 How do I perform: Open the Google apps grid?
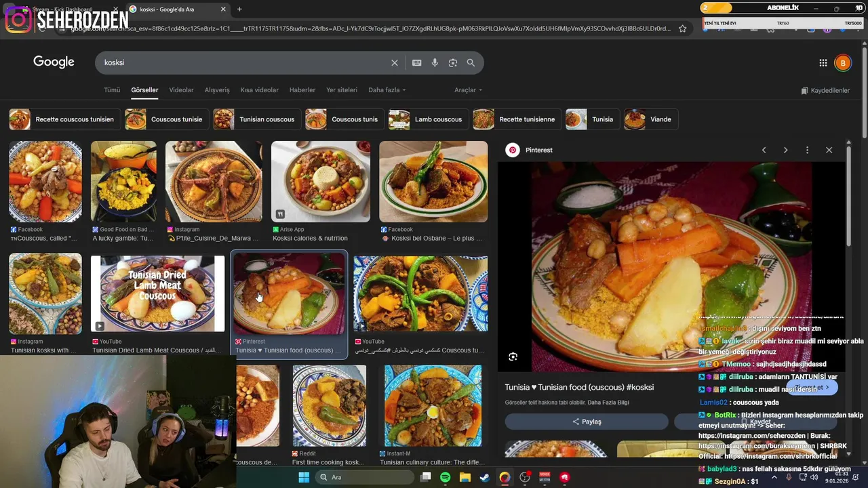tap(823, 63)
